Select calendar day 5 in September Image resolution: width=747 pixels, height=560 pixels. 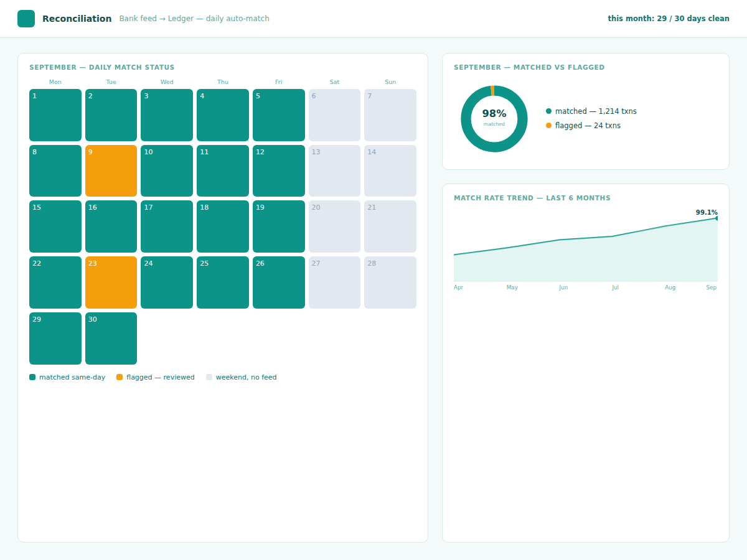tap(279, 115)
